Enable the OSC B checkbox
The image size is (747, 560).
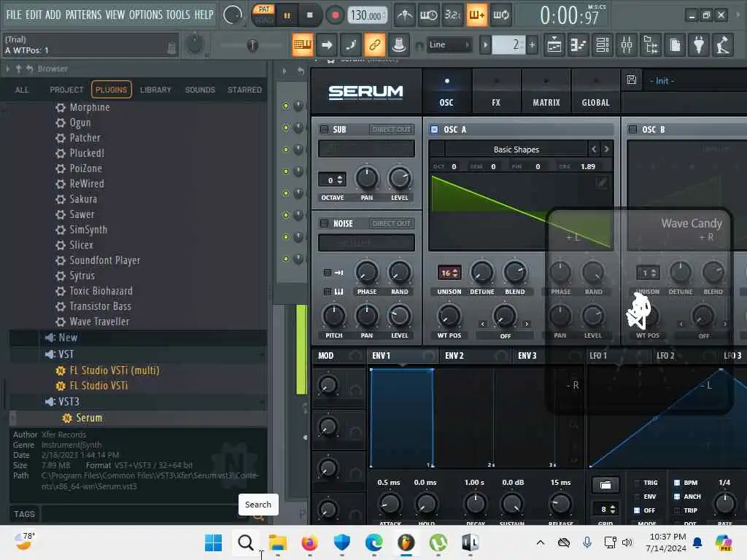(x=632, y=129)
